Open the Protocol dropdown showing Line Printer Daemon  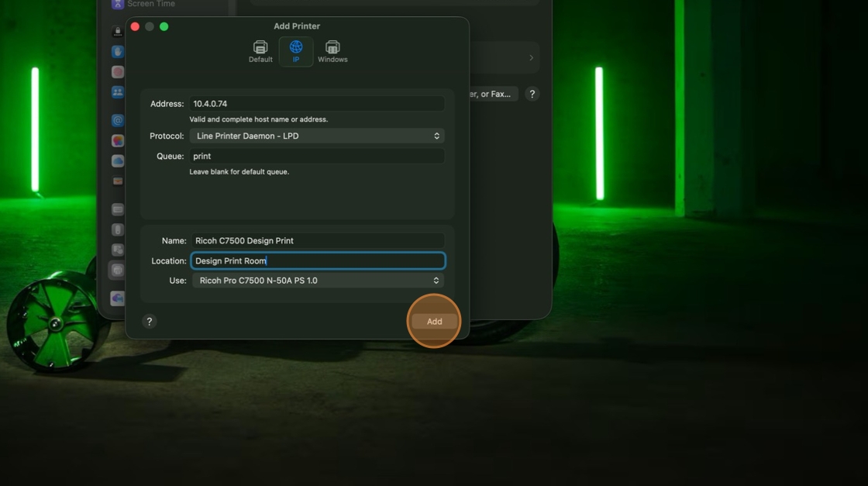[317, 136]
